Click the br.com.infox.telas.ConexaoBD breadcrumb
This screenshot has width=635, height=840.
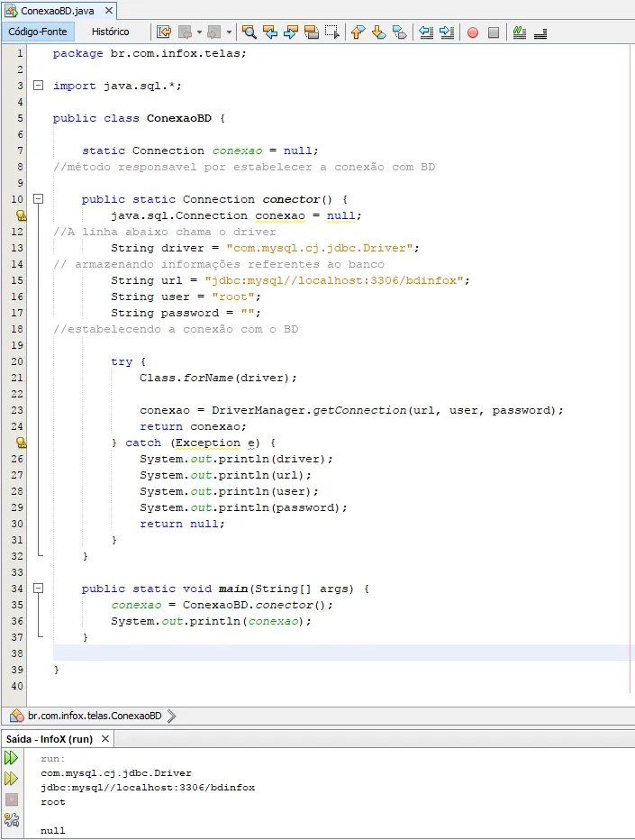click(x=94, y=716)
